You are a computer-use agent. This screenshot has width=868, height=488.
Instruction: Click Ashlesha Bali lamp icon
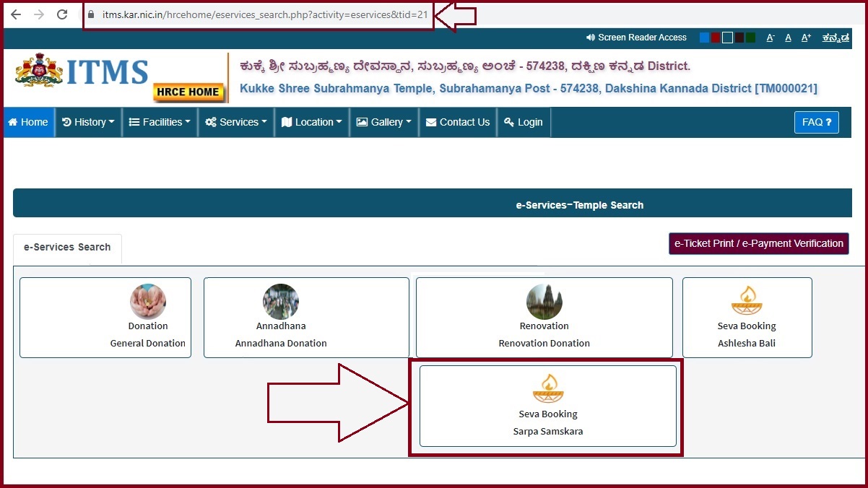[747, 301]
